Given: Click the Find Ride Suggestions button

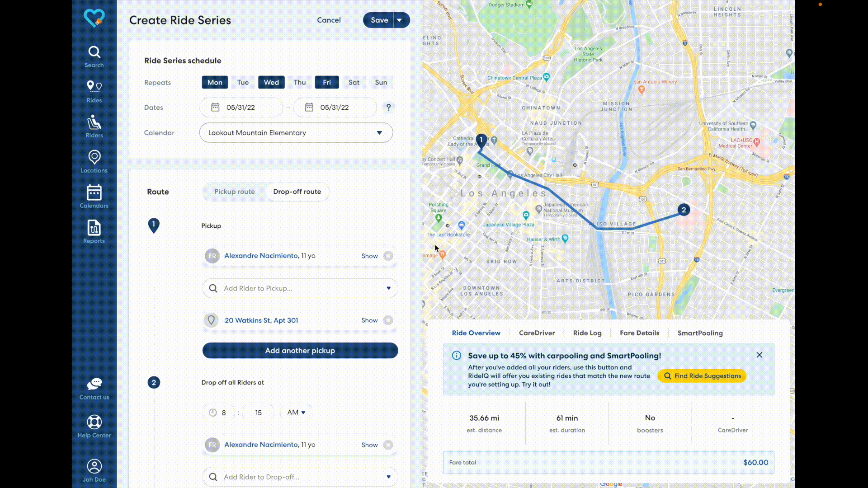Looking at the screenshot, I should (702, 376).
